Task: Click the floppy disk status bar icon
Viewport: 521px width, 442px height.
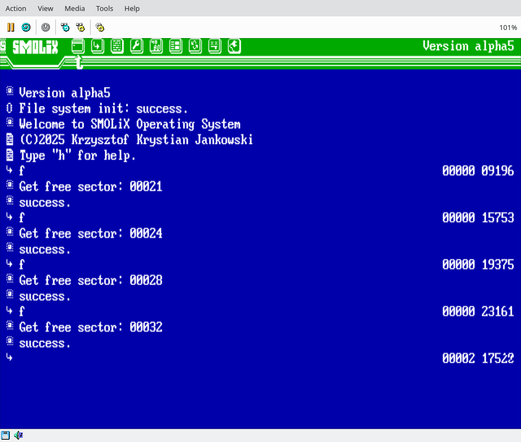Action: [x=5, y=435]
